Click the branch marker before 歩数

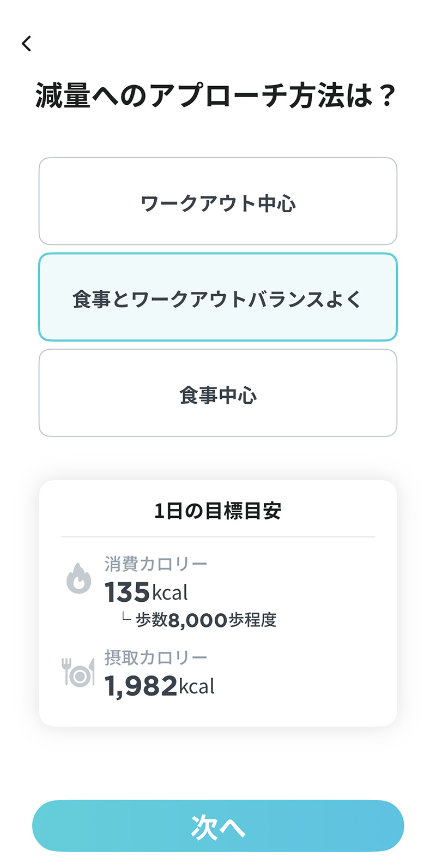pos(126,618)
